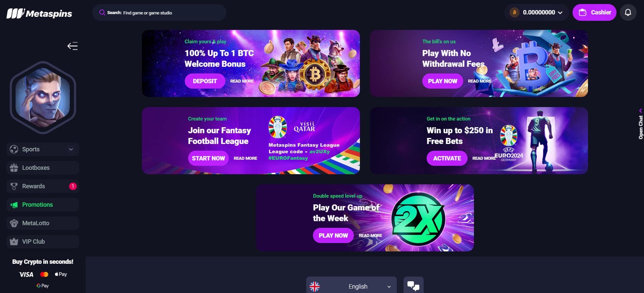Click the VIP Club crown icon
Screen dimensions: 644x293
tap(14, 242)
